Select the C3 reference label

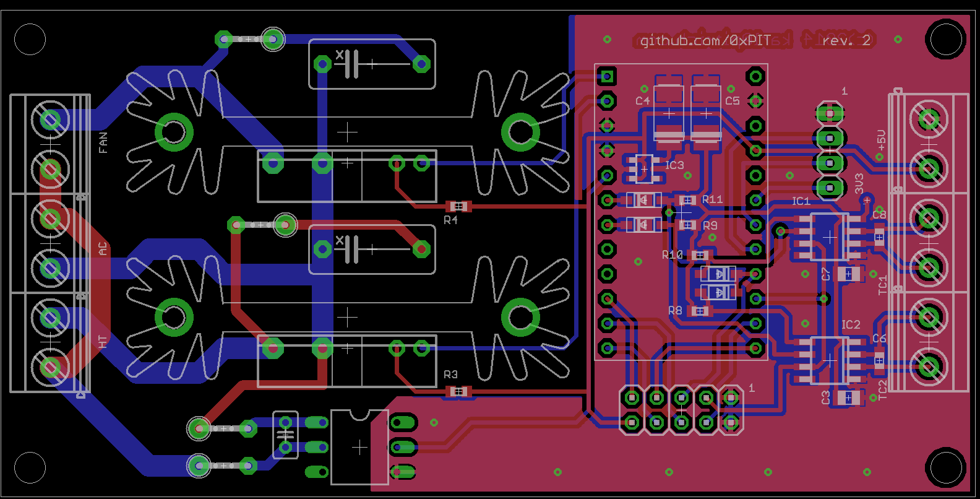(825, 397)
